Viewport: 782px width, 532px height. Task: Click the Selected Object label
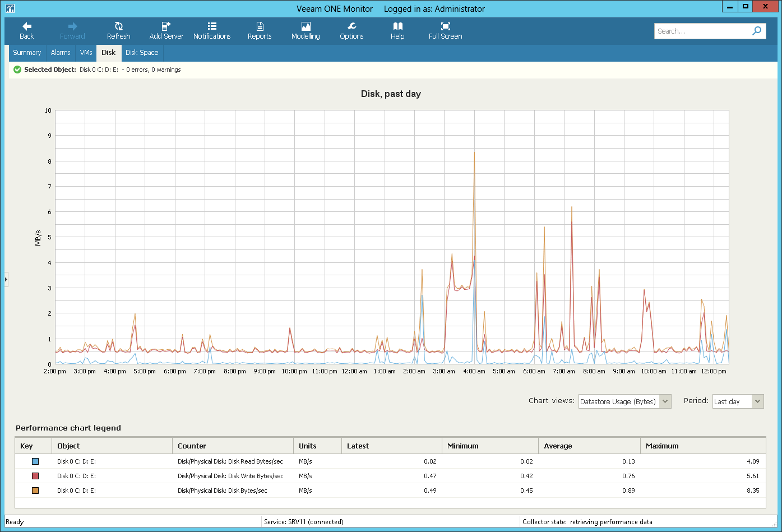coord(50,70)
